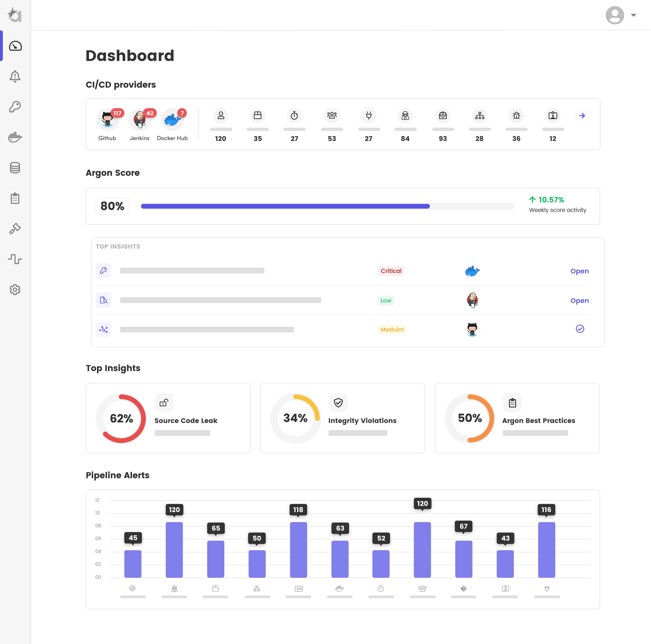
Task: Click the arrow to view more CI/CD stats
Action: coord(583,116)
